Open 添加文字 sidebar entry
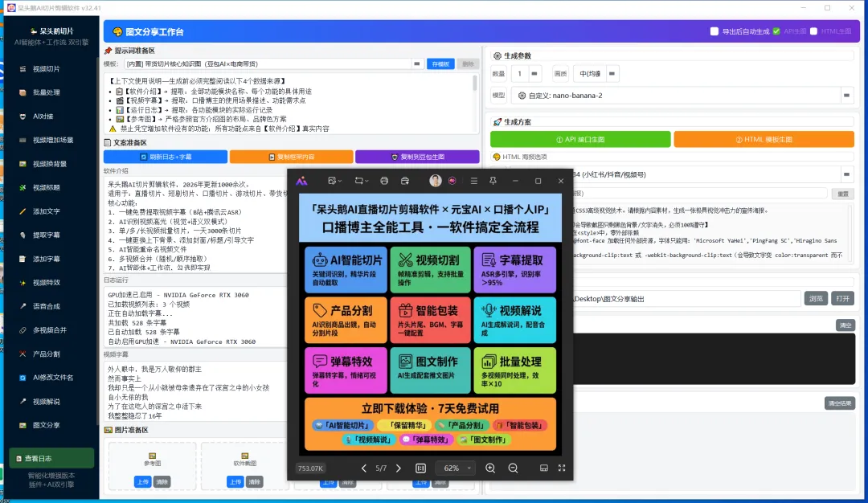The width and height of the screenshot is (868, 503). (47, 211)
